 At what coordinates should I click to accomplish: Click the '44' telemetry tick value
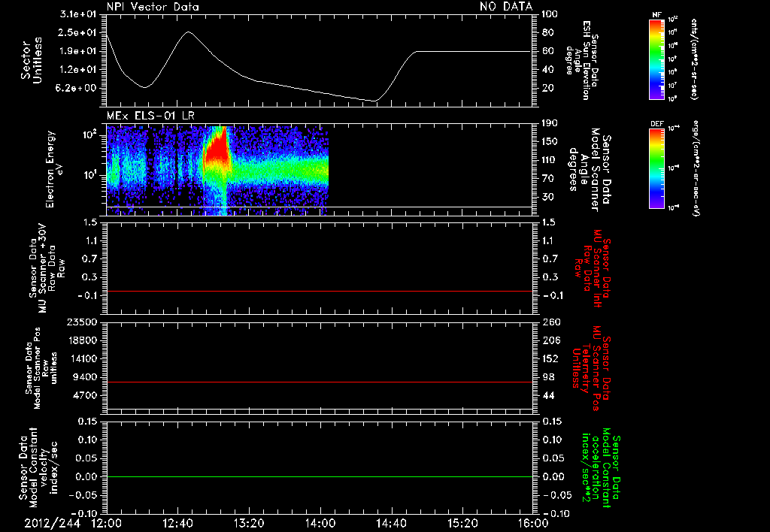pyautogui.click(x=548, y=395)
